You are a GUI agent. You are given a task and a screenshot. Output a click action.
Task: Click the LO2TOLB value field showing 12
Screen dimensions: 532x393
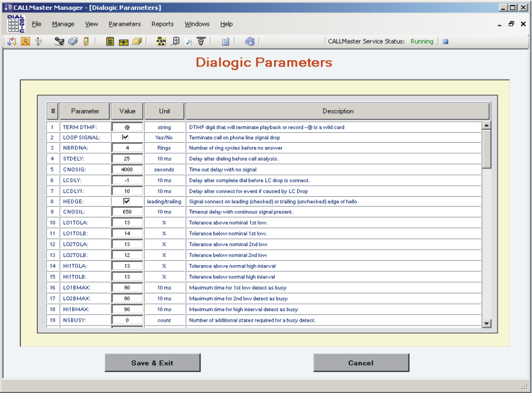[127, 255]
